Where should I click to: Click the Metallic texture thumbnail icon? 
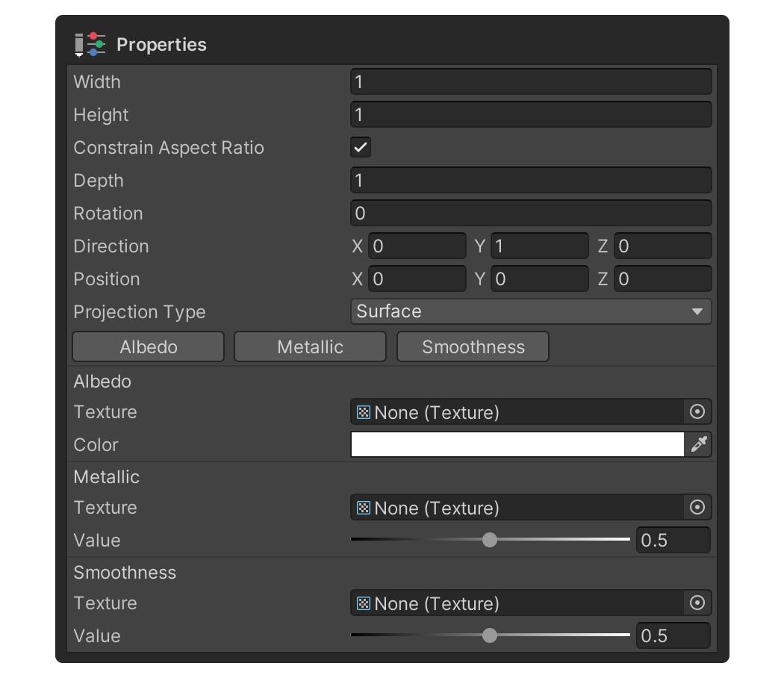[x=363, y=507]
